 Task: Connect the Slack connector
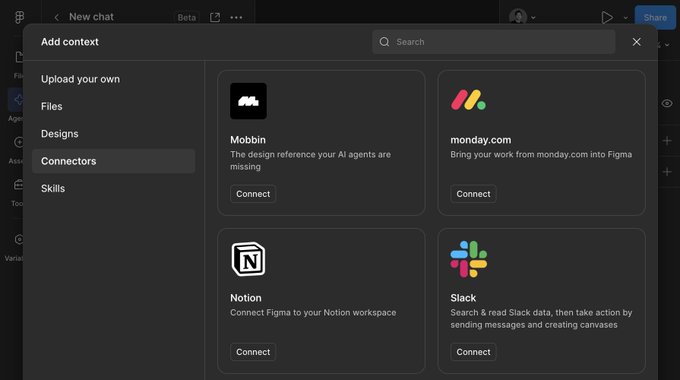click(x=473, y=352)
